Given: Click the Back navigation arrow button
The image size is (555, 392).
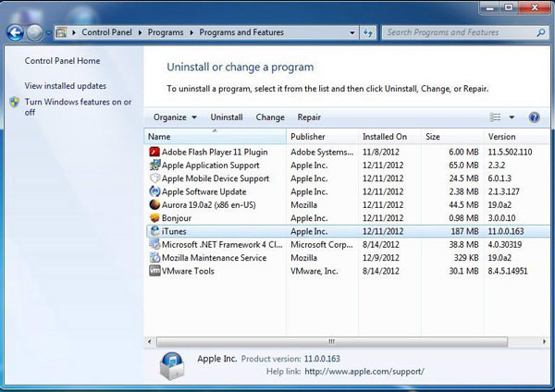Looking at the screenshot, I should point(15,33).
